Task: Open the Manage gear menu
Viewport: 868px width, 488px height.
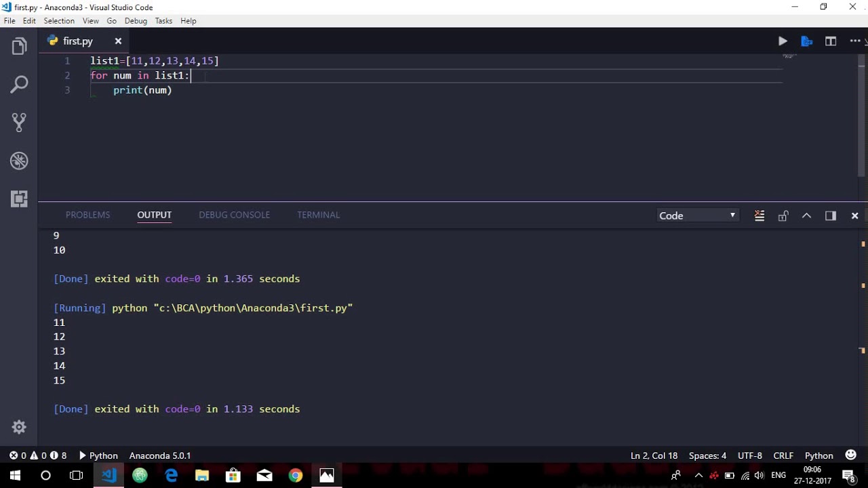Action: click(19, 427)
